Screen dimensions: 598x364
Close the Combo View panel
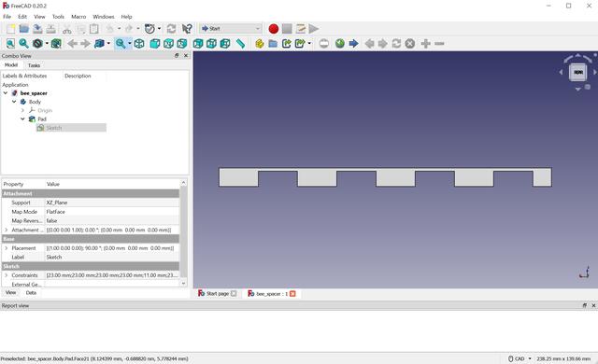pos(186,56)
